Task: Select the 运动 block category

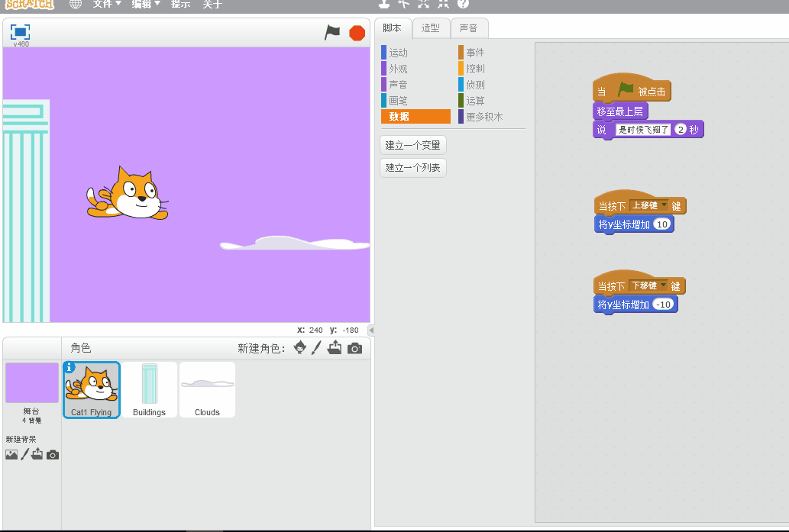Action: (416, 53)
